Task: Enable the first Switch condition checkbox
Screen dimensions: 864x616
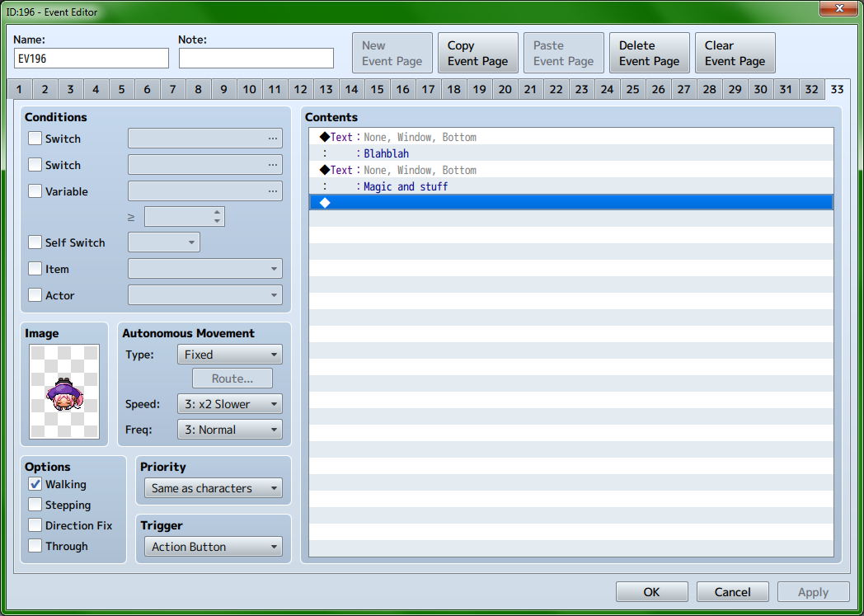Action: (35, 139)
